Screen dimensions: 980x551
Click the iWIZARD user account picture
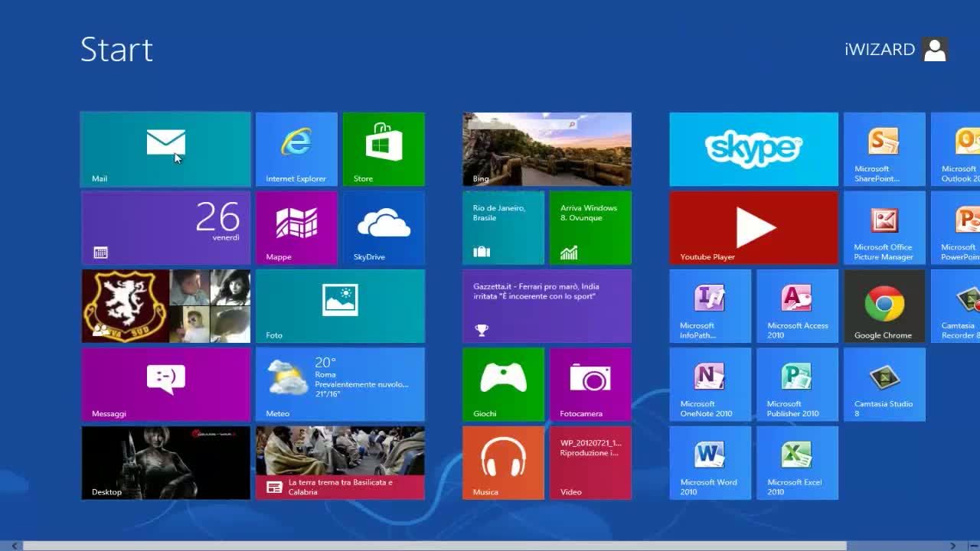point(935,50)
